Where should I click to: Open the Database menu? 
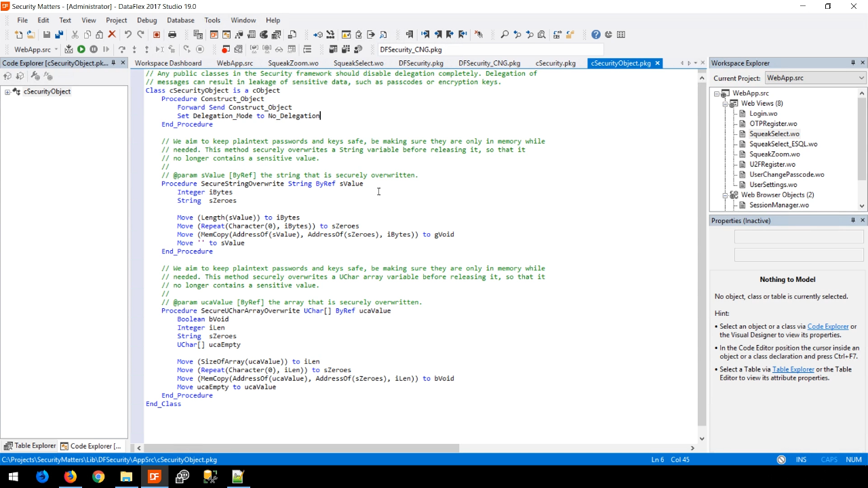click(180, 20)
